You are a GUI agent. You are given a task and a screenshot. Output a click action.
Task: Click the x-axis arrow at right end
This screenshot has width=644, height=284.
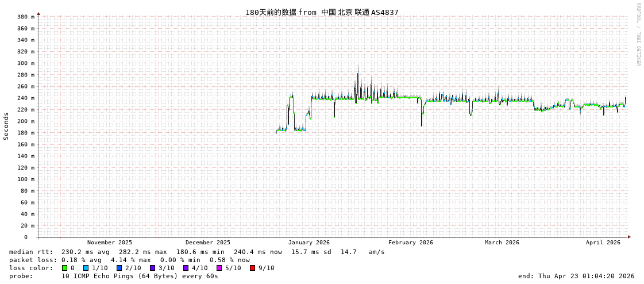pyautogui.click(x=629, y=237)
